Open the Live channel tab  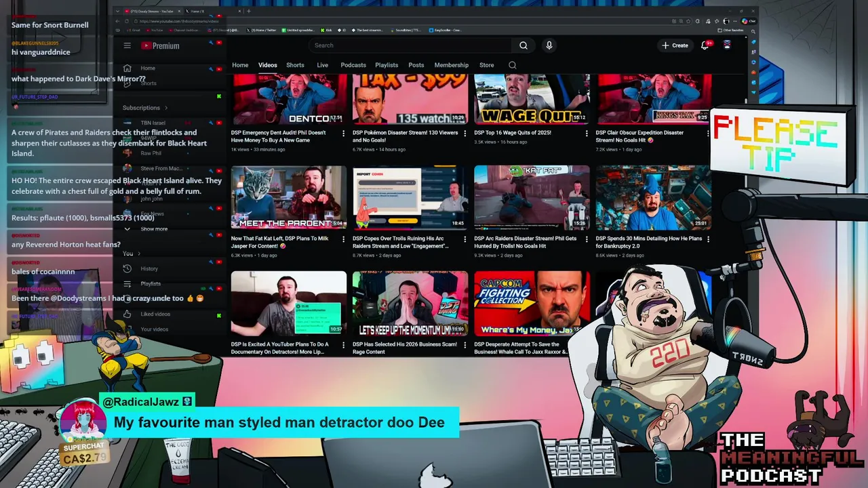coord(322,65)
